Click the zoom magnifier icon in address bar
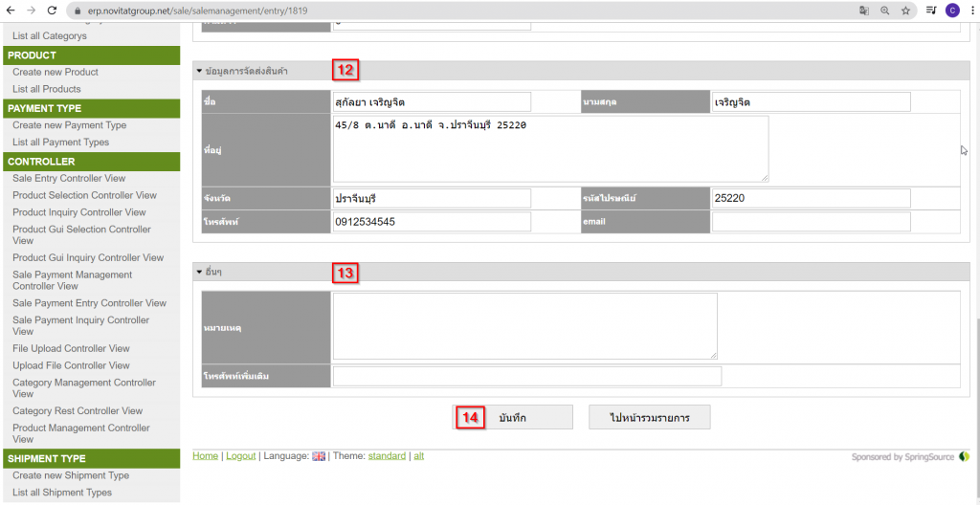 884,11
